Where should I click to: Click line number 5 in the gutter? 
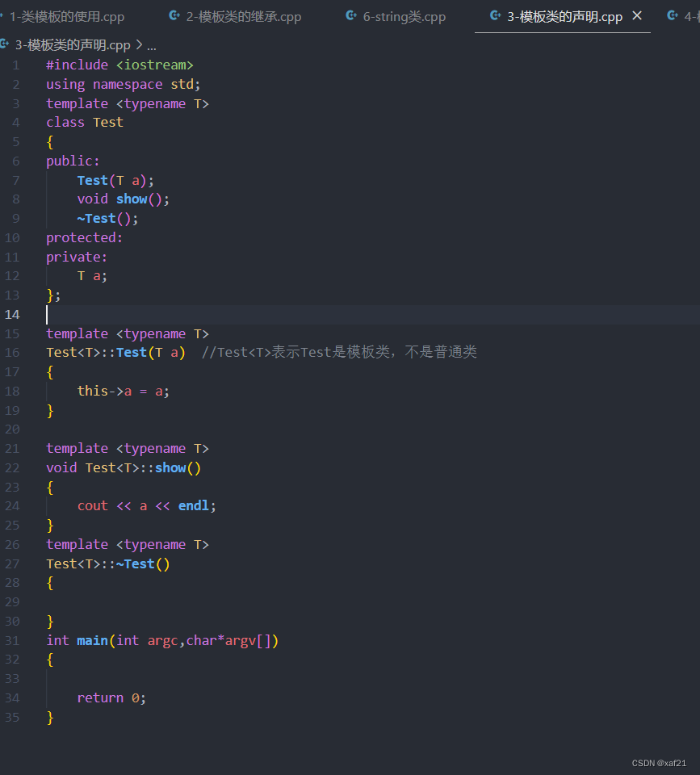(x=16, y=142)
